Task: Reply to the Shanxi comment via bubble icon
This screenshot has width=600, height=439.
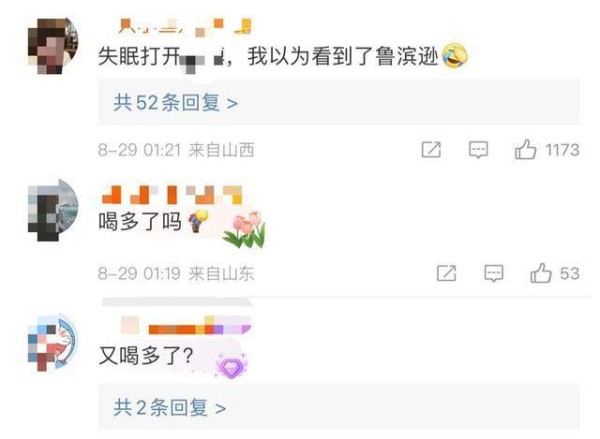Action: coord(478,150)
